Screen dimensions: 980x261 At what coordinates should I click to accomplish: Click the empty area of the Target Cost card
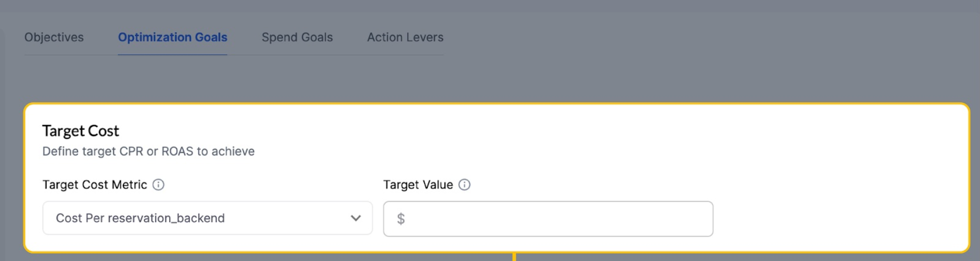pyautogui.click(x=837, y=177)
